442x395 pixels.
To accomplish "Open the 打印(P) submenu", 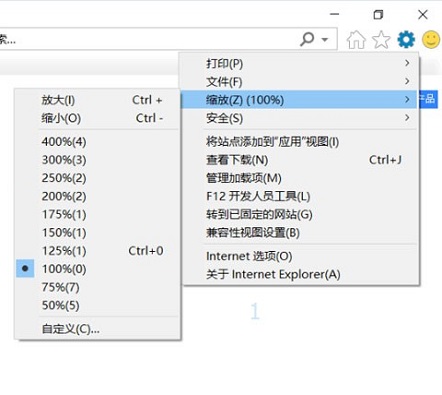I will click(x=299, y=63).
